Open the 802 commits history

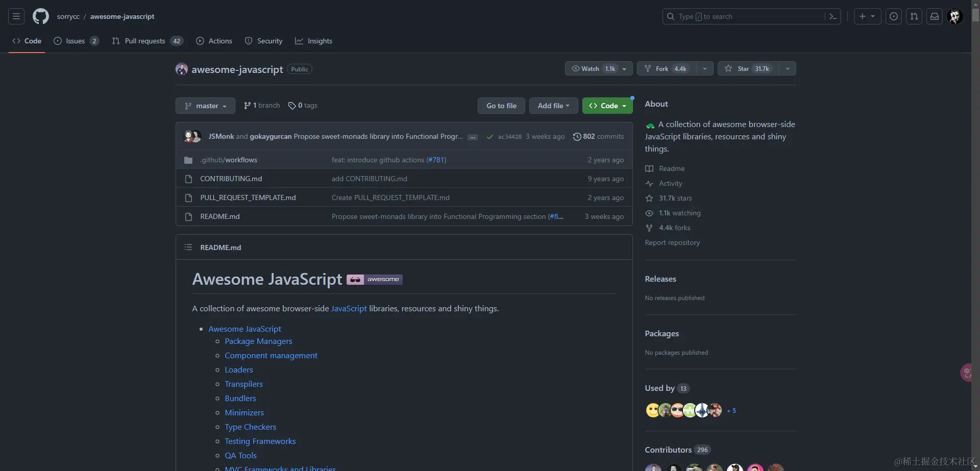pos(598,136)
